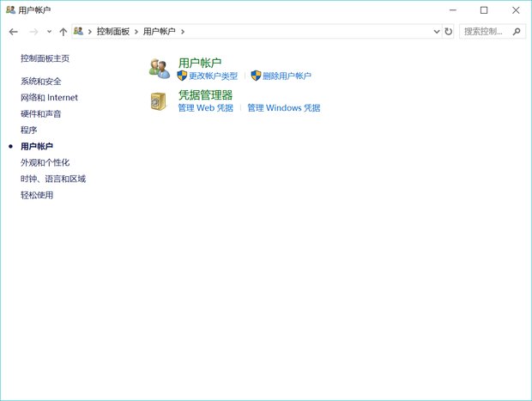532x401 pixels.
Task: Expand the first breadcrumb chevron before 控制面板
Action: pos(90,32)
